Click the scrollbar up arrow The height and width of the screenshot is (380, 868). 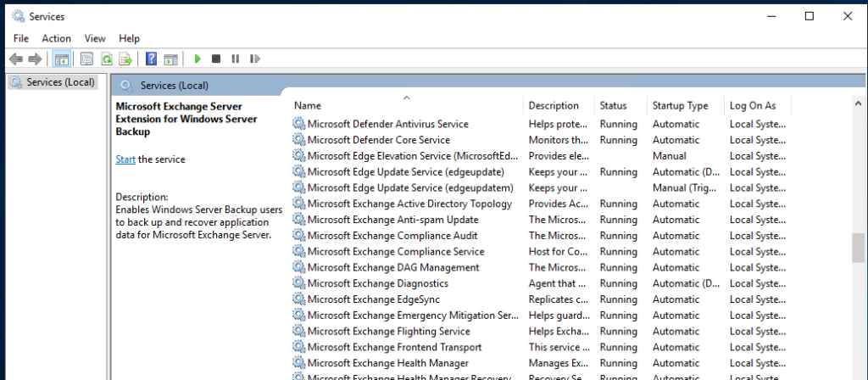[x=858, y=103]
